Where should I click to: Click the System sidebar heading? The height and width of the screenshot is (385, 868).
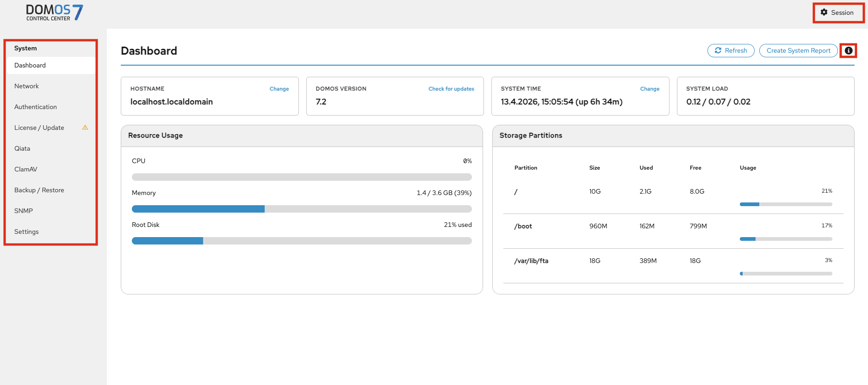click(25, 48)
